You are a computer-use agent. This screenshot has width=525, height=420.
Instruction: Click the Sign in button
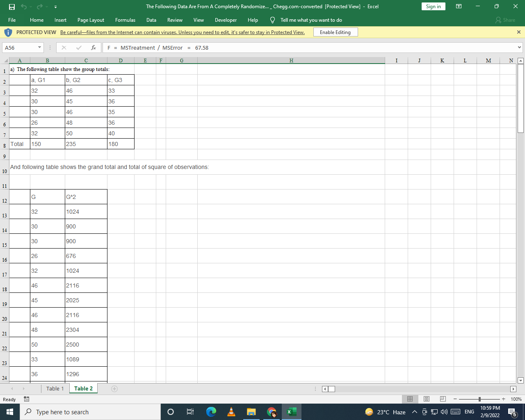coord(433,6)
